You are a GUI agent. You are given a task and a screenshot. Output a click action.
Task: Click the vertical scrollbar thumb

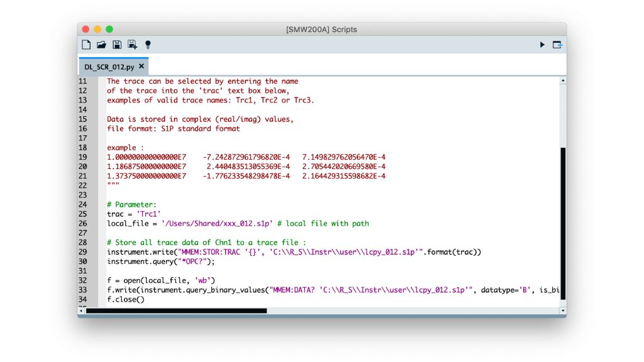point(562,226)
